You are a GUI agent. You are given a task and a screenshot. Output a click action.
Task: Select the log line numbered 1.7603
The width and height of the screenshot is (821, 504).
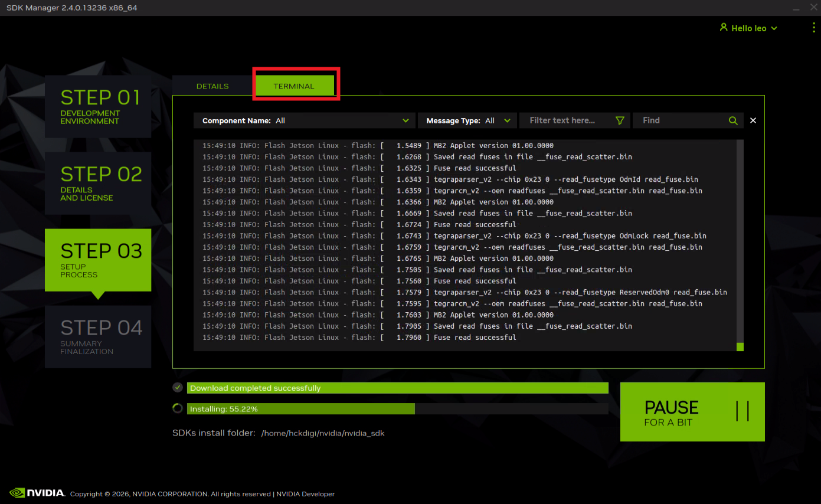[x=378, y=315]
